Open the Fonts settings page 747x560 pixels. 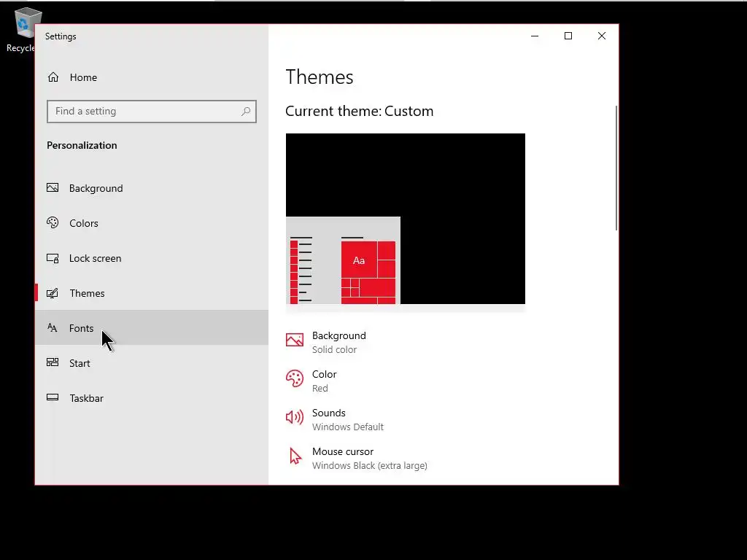pos(152,327)
